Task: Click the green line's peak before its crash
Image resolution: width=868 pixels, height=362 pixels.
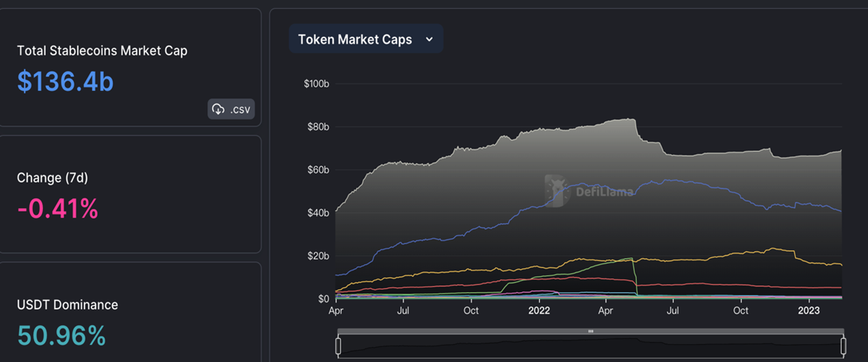Action: click(x=631, y=258)
